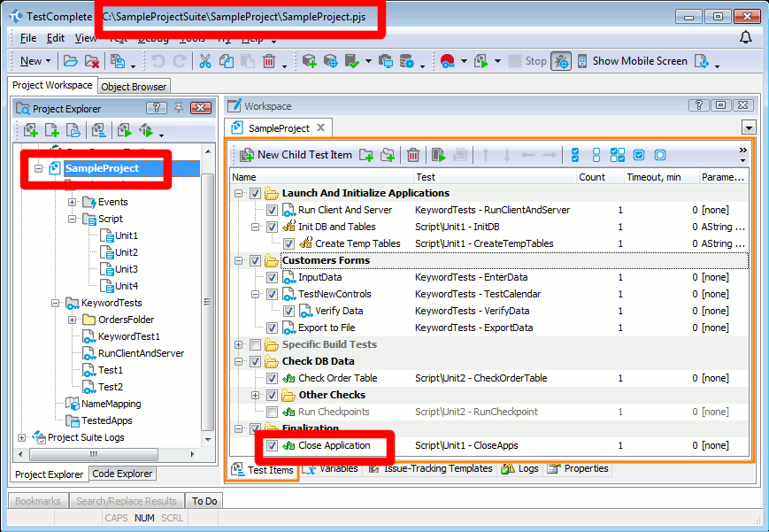The width and height of the screenshot is (769, 532).
Task: Uncheck the Close Application test item
Action: pos(272,445)
